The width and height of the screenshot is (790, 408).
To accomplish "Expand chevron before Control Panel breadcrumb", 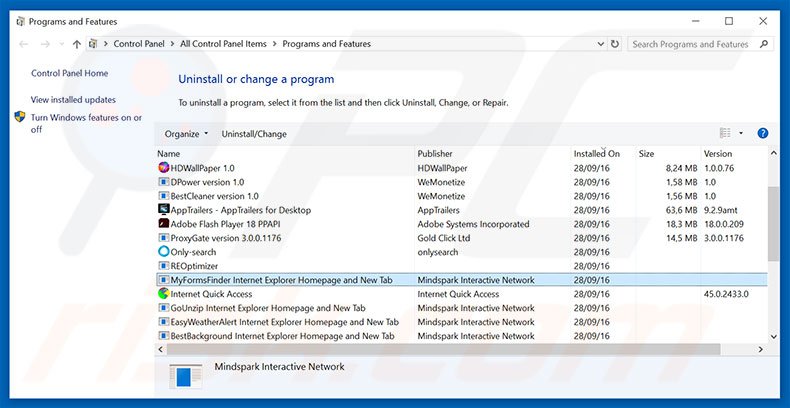I will [x=106, y=44].
